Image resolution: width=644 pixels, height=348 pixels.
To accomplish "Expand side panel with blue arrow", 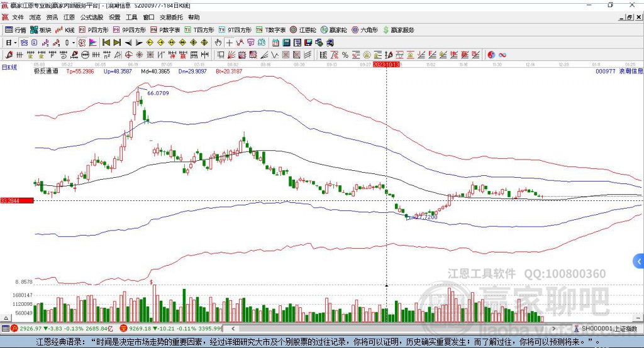I will (639, 261).
